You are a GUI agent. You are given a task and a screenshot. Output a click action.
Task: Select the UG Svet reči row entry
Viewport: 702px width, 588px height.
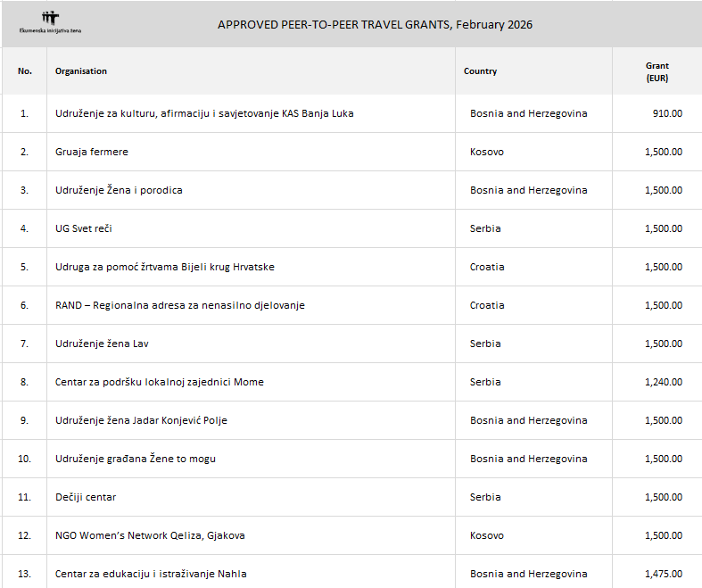(84, 228)
